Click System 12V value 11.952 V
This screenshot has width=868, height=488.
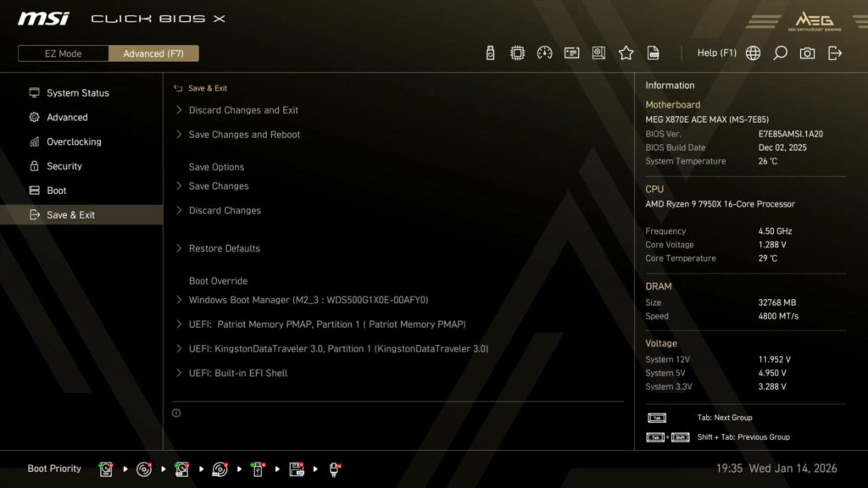(775, 359)
